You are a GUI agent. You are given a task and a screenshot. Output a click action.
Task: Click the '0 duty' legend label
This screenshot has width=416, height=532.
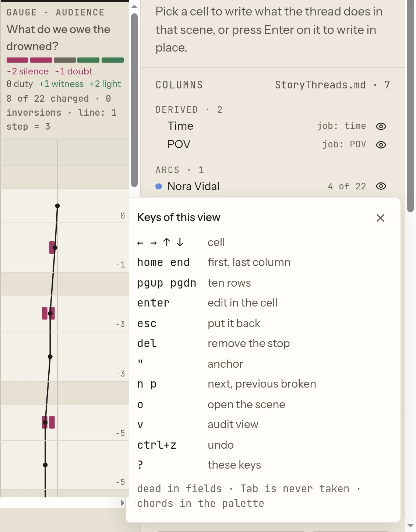tap(20, 84)
